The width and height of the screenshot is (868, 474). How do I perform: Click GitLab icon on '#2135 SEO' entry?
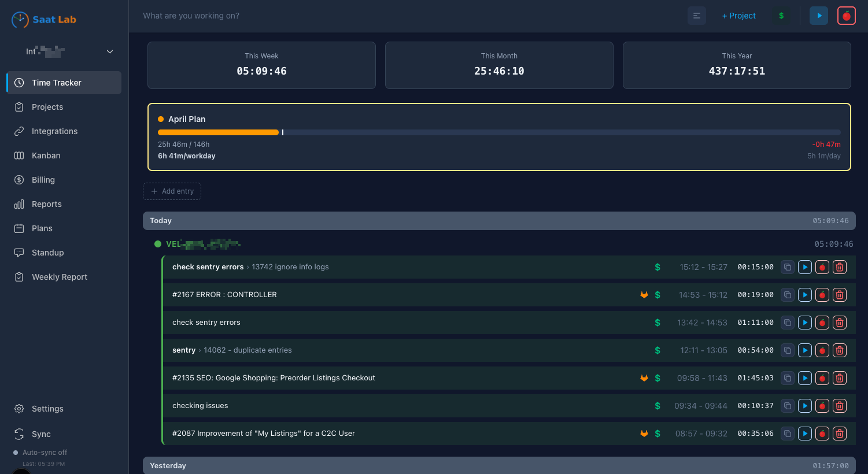tap(644, 378)
